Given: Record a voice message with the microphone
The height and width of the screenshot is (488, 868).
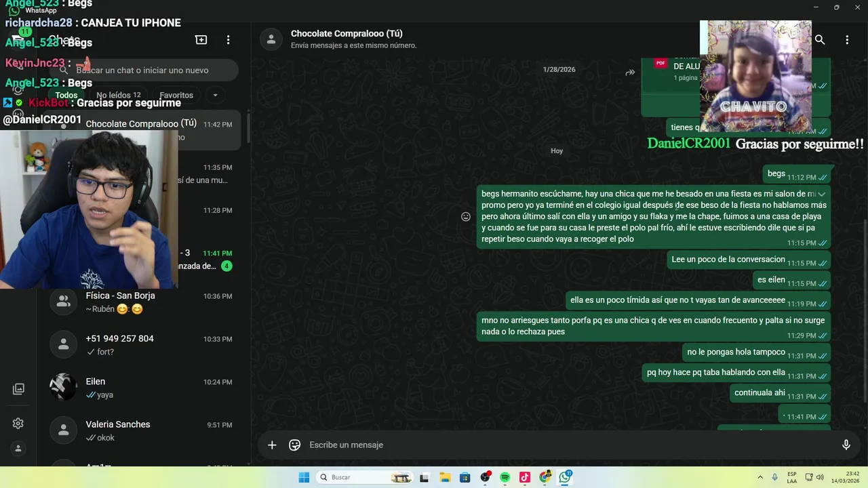Looking at the screenshot, I should point(846,445).
